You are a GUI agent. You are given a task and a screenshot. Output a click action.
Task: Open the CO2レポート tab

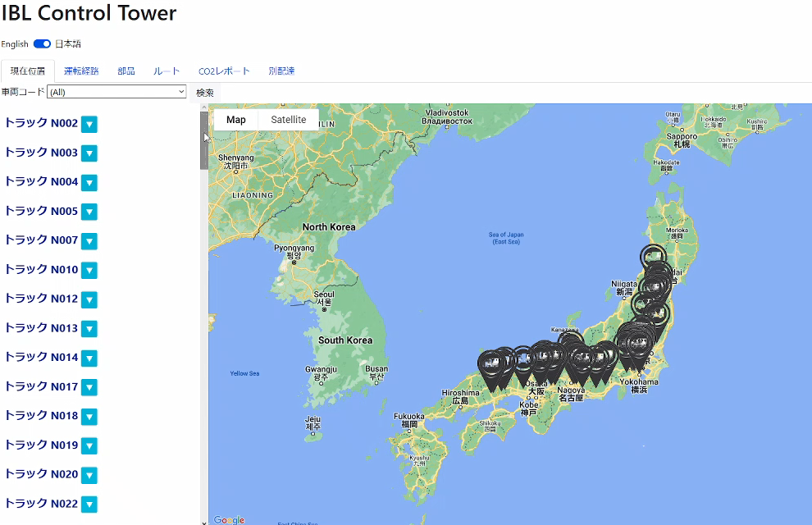[224, 71]
